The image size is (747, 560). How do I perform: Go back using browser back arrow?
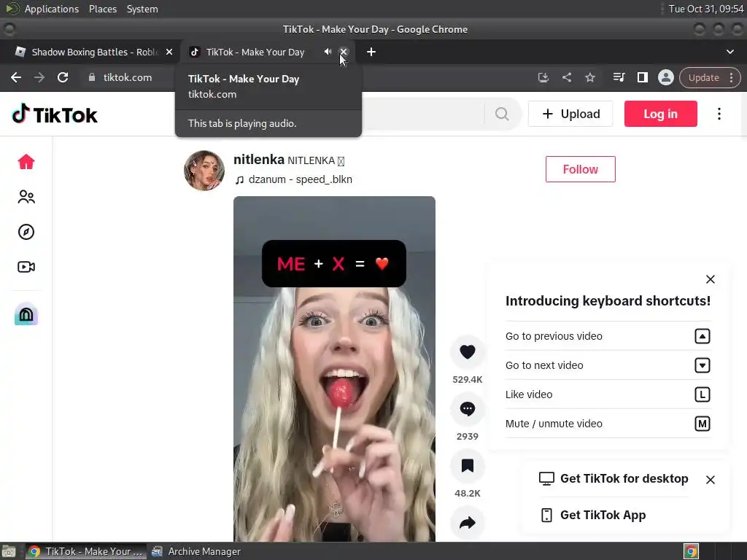click(x=16, y=77)
